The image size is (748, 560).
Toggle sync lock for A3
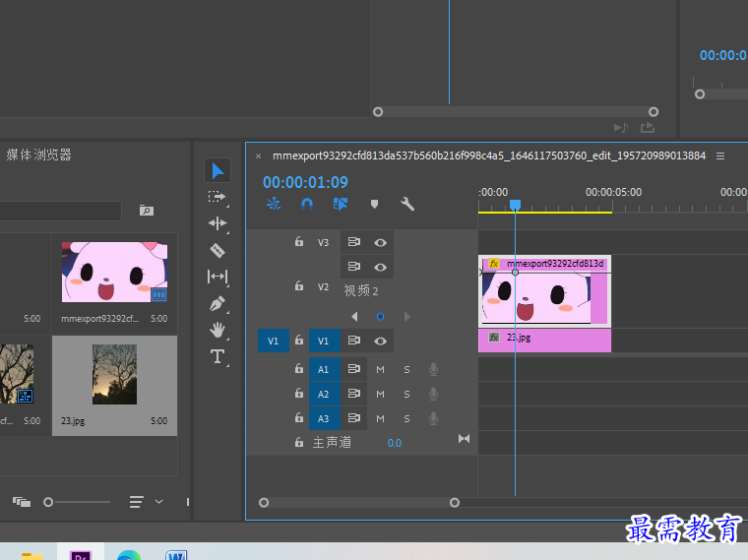tap(354, 418)
